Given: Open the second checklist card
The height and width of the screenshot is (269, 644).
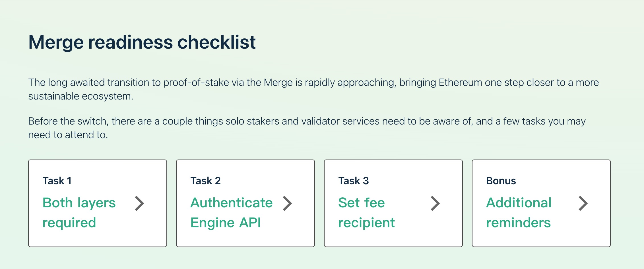Looking at the screenshot, I should point(245,203).
